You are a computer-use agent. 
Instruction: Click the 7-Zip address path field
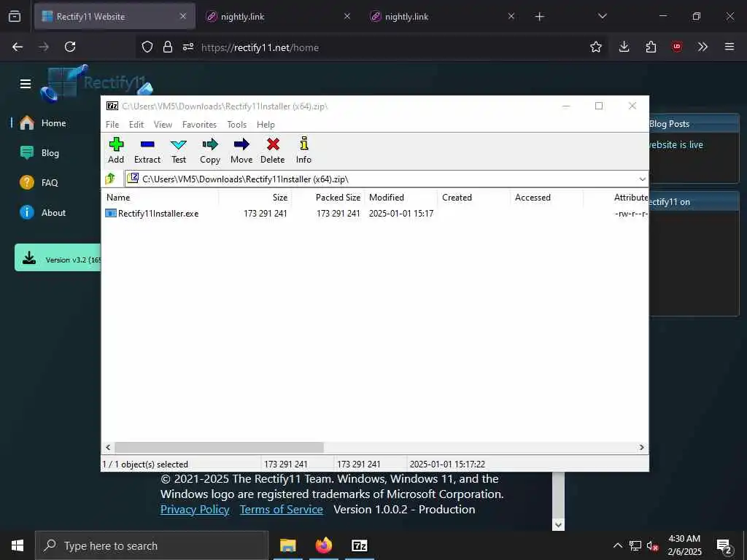pos(381,179)
